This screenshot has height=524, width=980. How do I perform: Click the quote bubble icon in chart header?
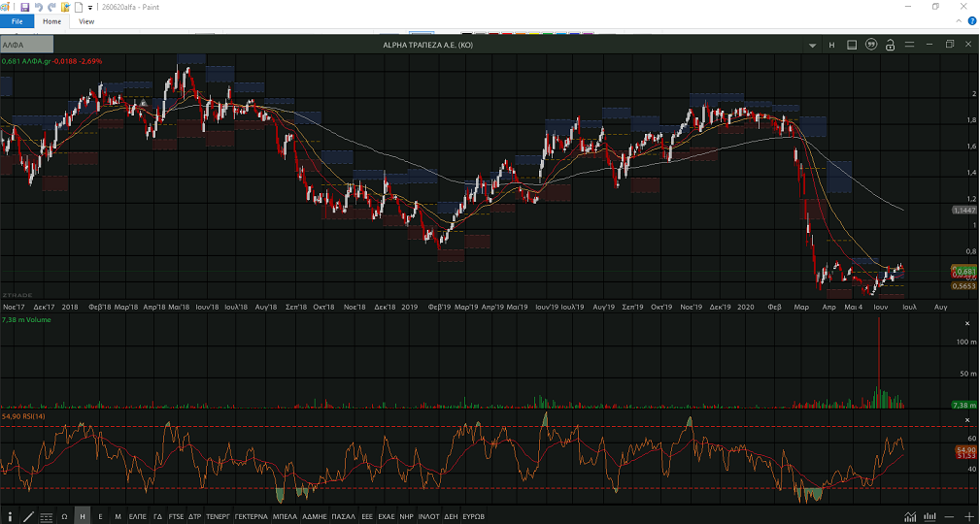tap(870, 45)
